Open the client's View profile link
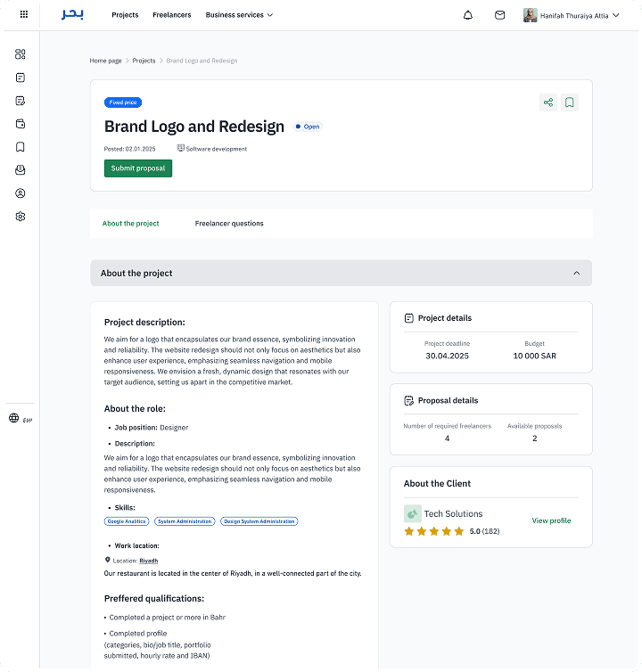 551,520
